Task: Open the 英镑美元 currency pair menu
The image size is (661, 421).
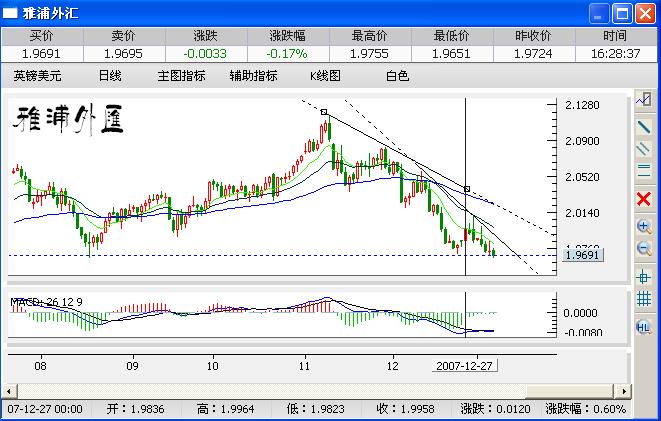Action: coord(38,76)
